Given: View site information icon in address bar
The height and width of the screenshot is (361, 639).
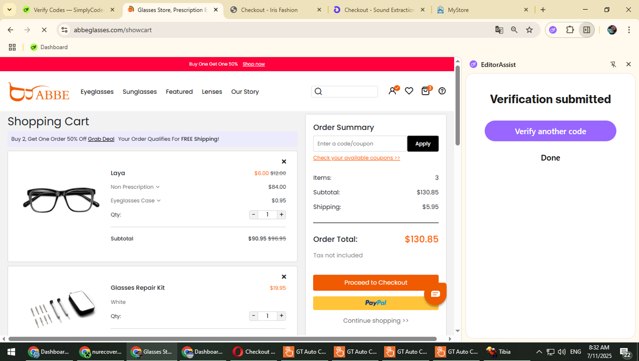Looking at the screenshot, I should (64, 30).
